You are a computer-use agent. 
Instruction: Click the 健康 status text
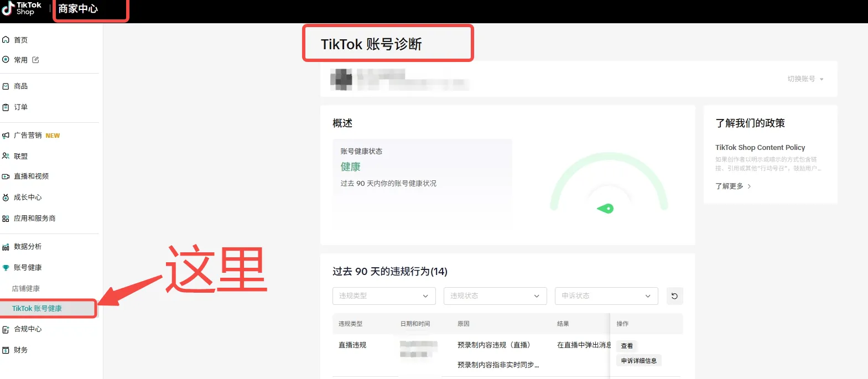[x=350, y=167]
